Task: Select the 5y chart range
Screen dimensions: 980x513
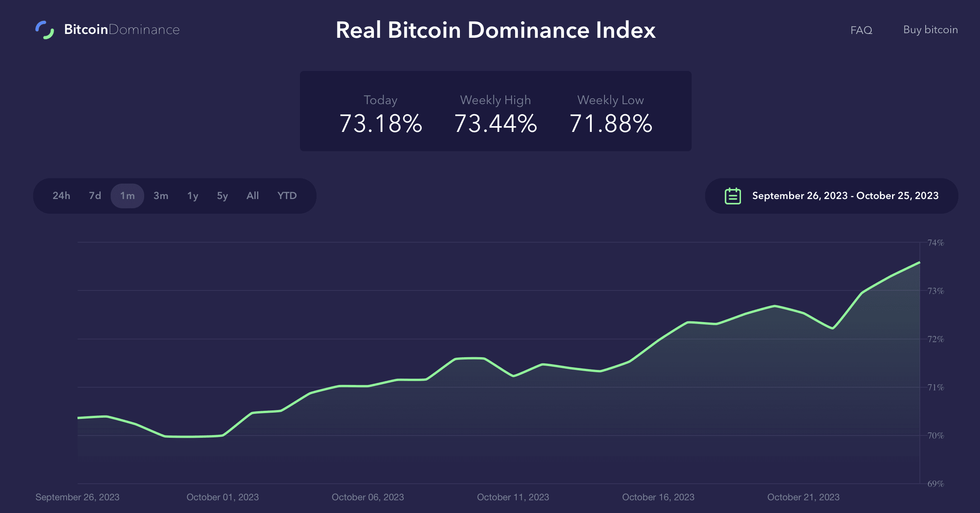Action: pyautogui.click(x=222, y=196)
